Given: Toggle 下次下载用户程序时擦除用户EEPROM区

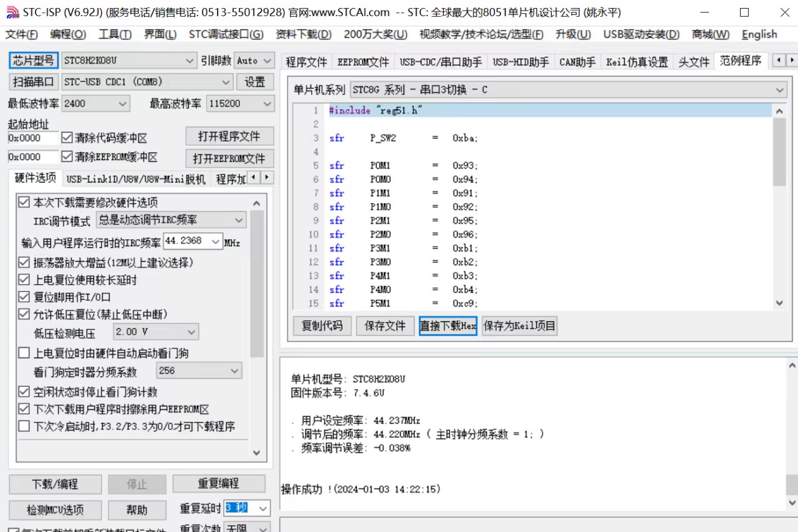Looking at the screenshot, I should point(24,409).
